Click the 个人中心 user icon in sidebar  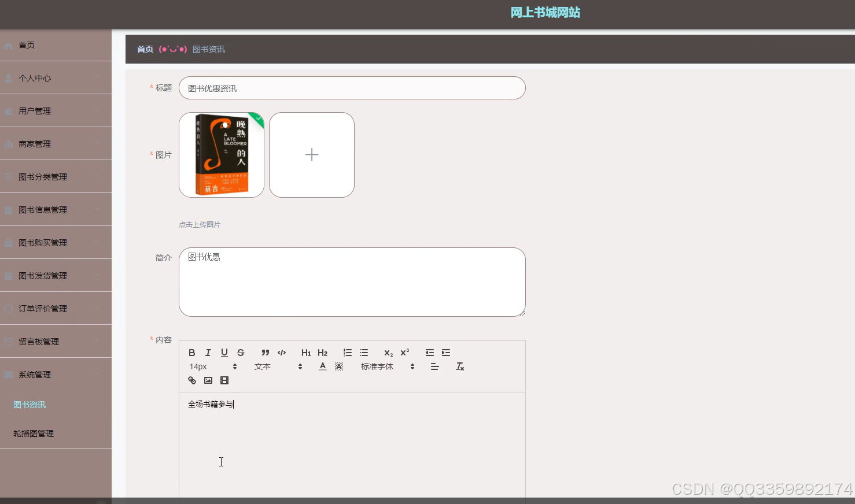[x=9, y=78]
